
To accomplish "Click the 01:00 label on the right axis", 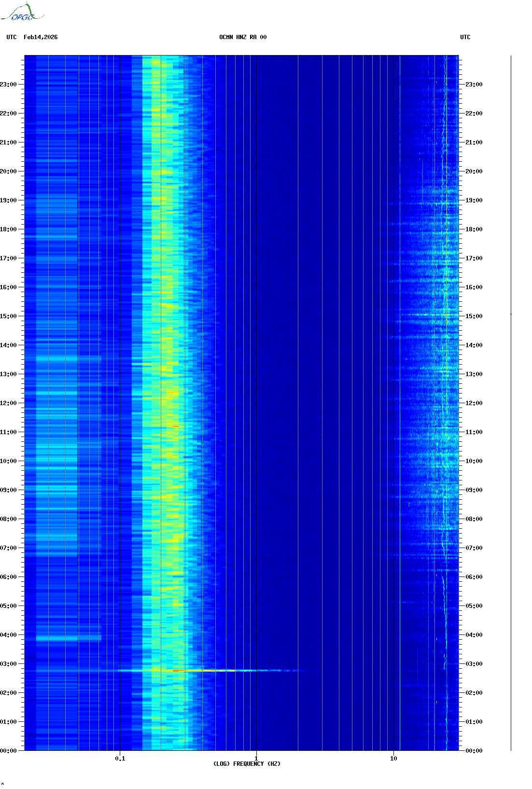I will (474, 722).
